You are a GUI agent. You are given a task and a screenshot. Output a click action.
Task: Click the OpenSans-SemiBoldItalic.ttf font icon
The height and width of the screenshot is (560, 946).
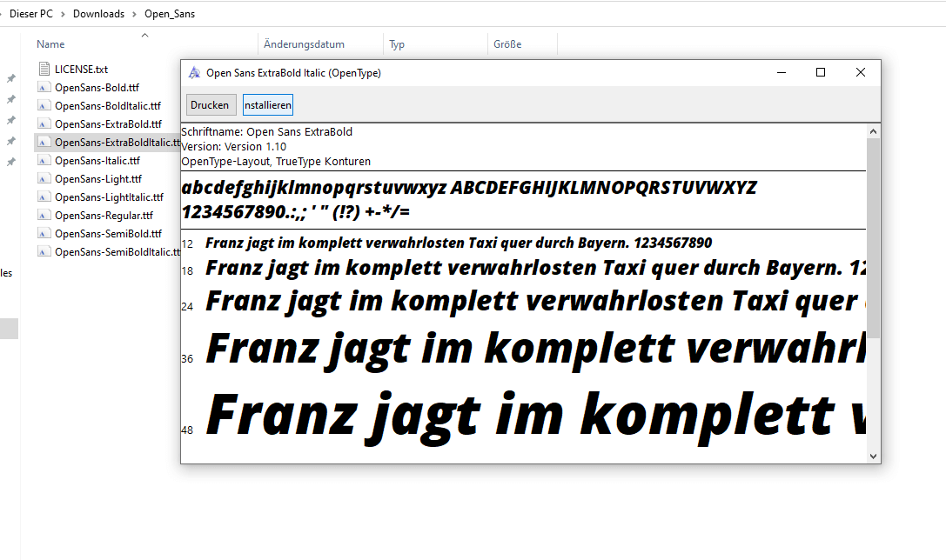click(x=44, y=252)
